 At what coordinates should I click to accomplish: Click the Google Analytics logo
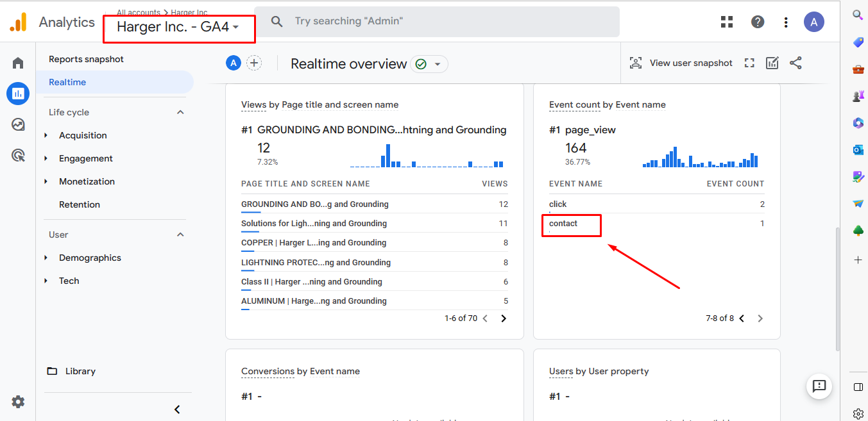(18, 22)
